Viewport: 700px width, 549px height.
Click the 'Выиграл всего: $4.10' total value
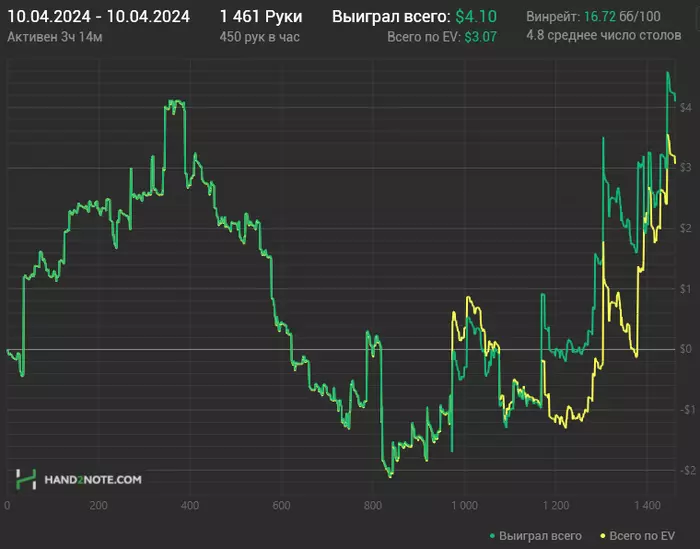pyautogui.click(x=414, y=17)
